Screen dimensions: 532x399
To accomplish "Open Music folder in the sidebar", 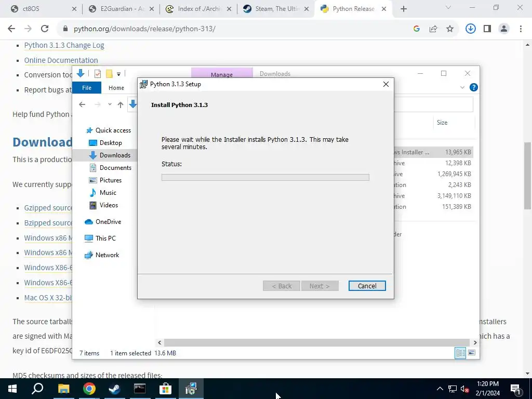I will tap(108, 193).
